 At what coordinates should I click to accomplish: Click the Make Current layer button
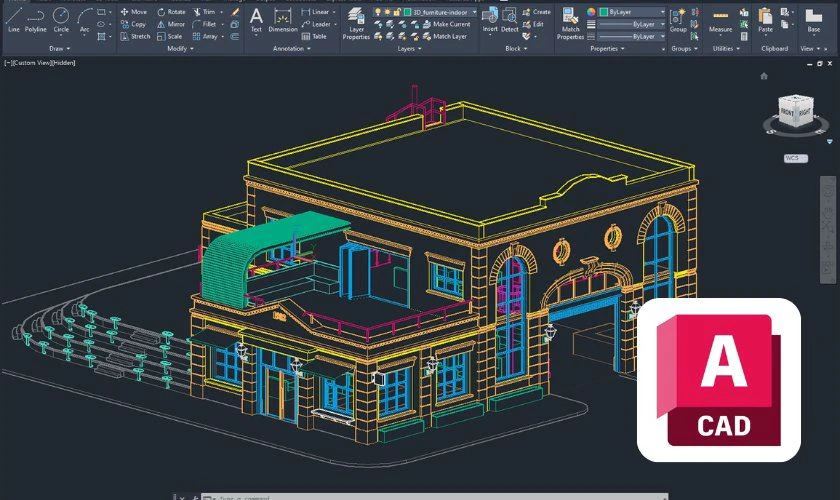pyautogui.click(x=446, y=24)
